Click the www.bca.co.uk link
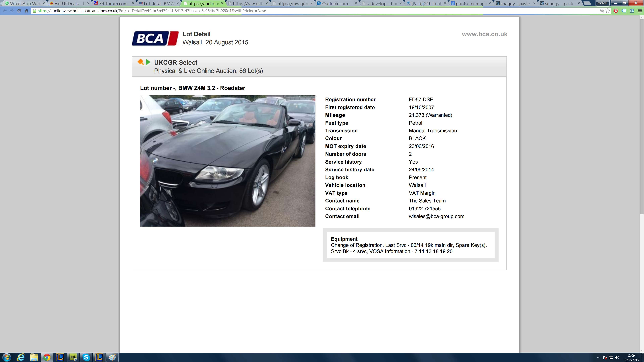644x362 pixels. coord(485,34)
